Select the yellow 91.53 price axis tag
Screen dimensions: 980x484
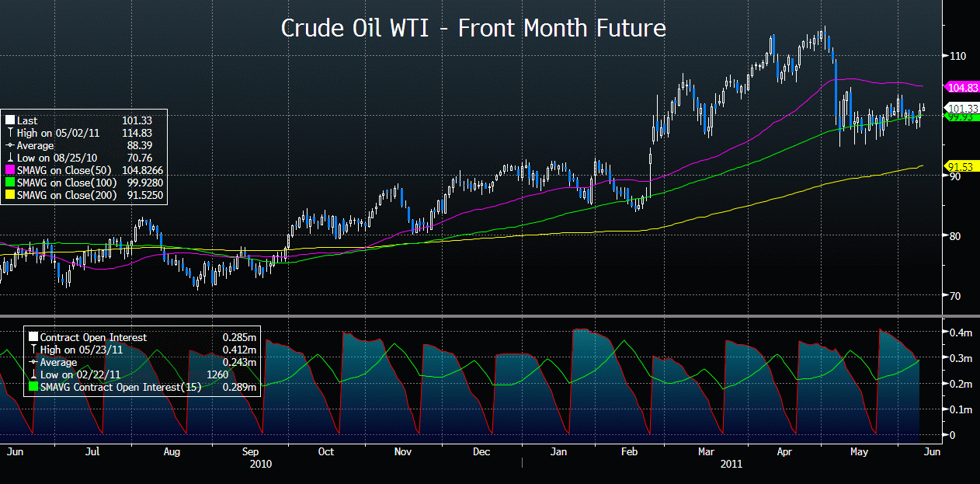[x=961, y=166]
